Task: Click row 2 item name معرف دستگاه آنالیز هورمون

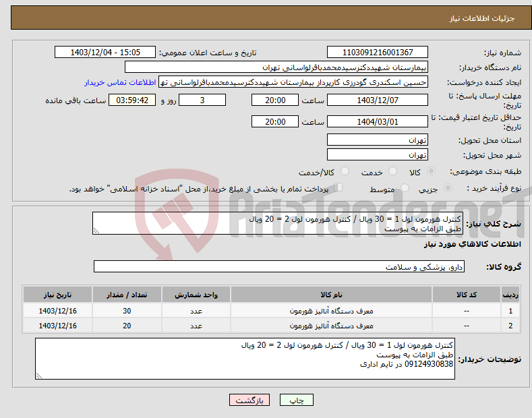Action: pos(332,326)
